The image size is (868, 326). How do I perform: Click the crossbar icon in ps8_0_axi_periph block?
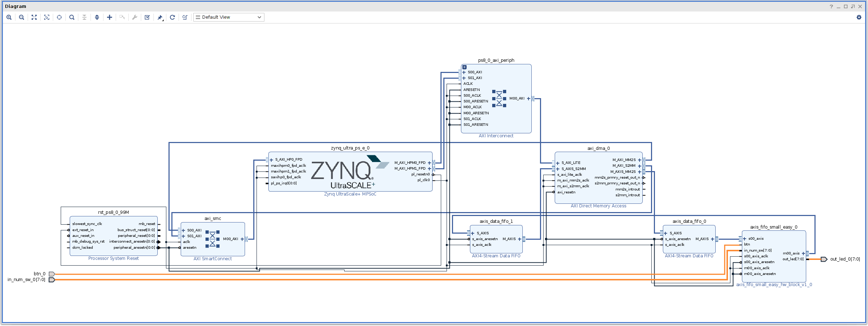(x=499, y=98)
